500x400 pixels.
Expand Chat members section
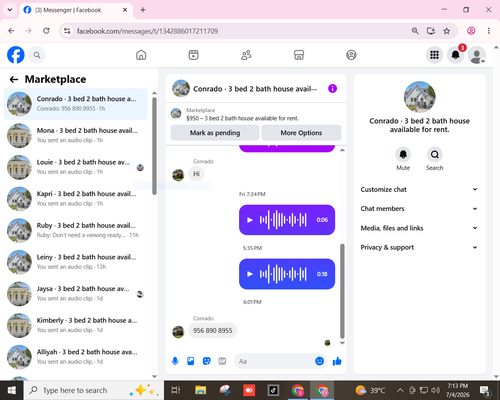pyautogui.click(x=419, y=209)
